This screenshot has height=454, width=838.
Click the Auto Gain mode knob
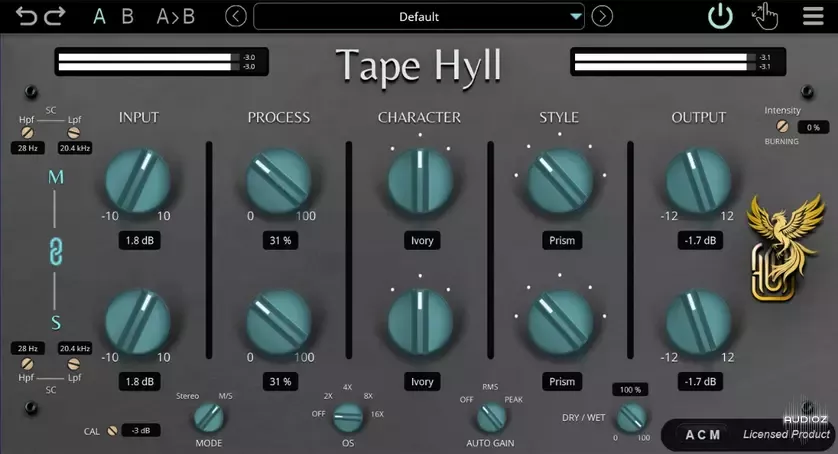point(490,417)
